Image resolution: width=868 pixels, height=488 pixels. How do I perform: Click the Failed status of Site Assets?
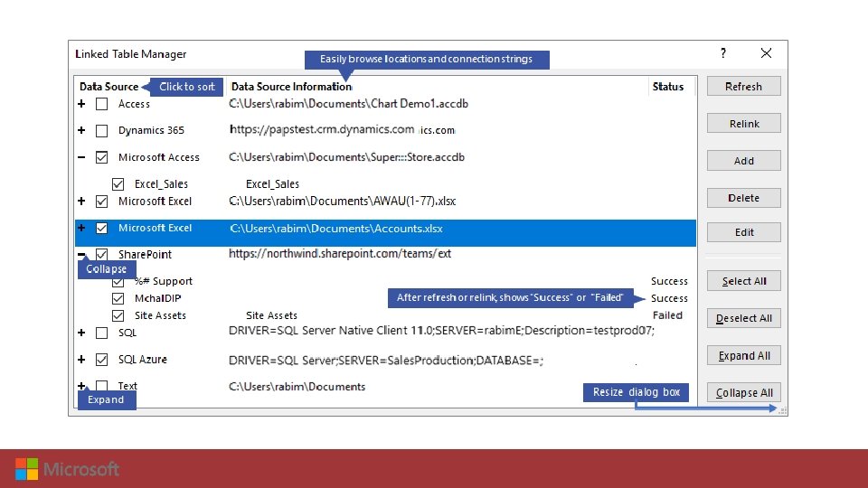[x=667, y=315]
